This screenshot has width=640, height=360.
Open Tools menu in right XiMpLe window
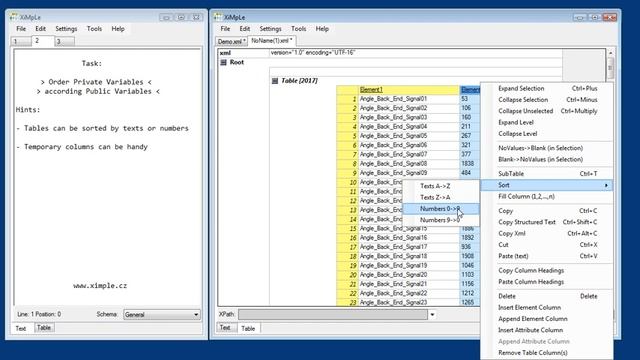pos(298,29)
